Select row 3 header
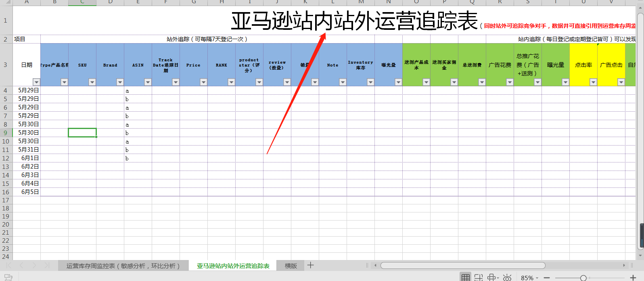The height and width of the screenshot is (281, 644). click(x=6, y=65)
